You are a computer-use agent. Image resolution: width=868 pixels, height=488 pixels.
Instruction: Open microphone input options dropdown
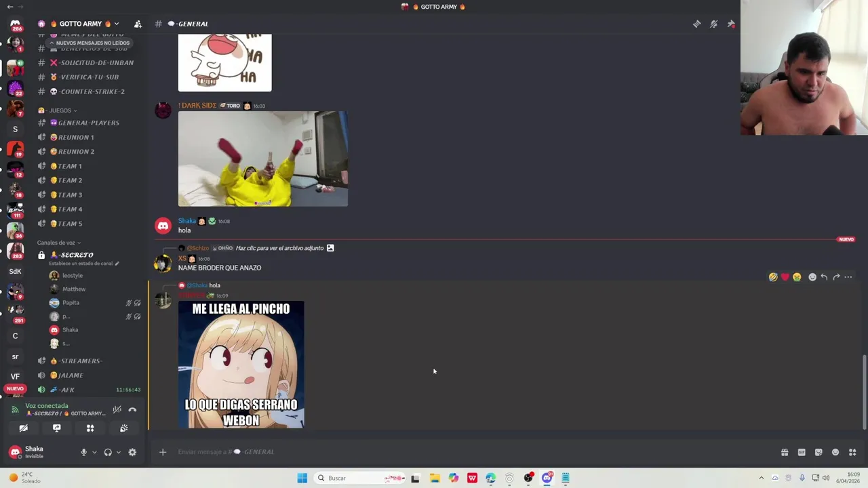[x=94, y=452]
